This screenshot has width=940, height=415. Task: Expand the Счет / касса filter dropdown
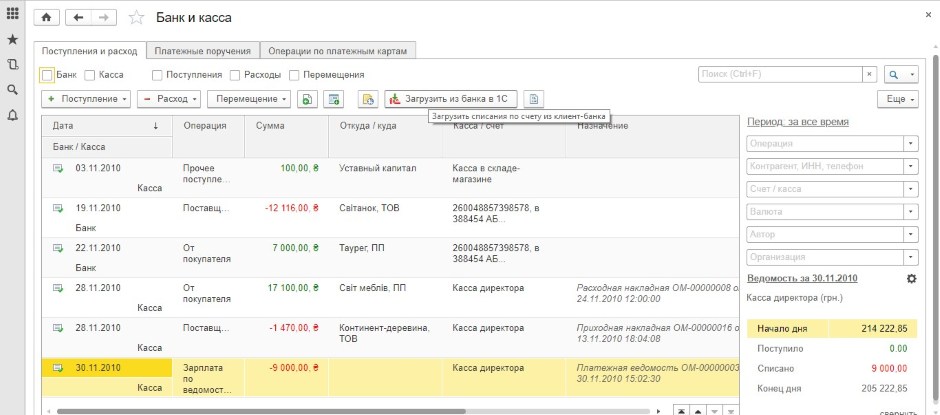(x=911, y=189)
